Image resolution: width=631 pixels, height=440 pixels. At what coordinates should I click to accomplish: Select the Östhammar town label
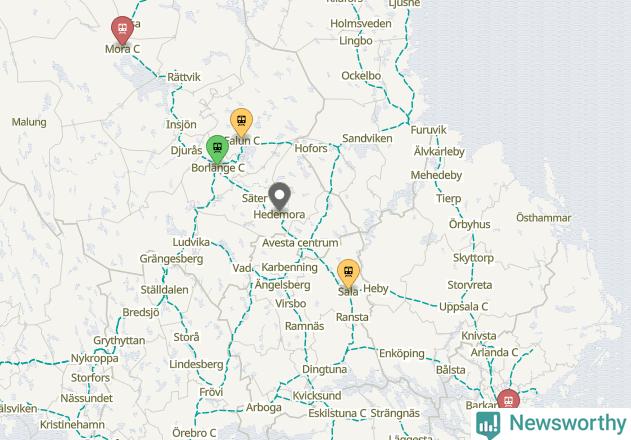tap(544, 218)
